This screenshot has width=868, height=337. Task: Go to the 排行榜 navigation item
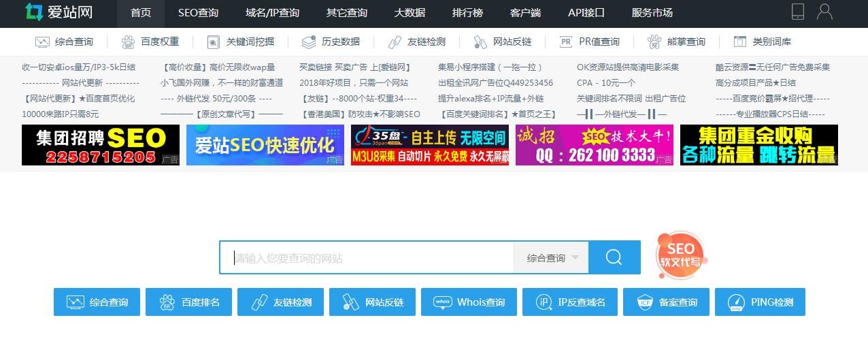[x=467, y=13]
